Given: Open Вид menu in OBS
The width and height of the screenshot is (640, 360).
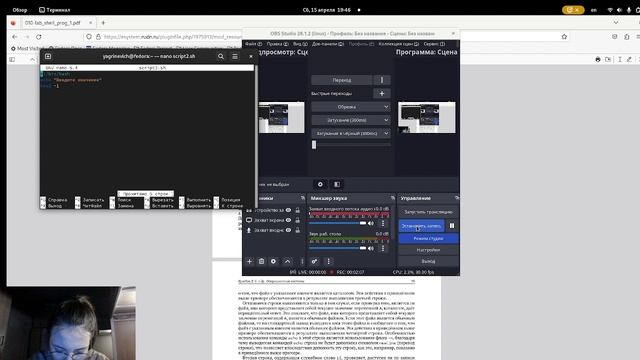Looking at the screenshot, I should (300, 44).
